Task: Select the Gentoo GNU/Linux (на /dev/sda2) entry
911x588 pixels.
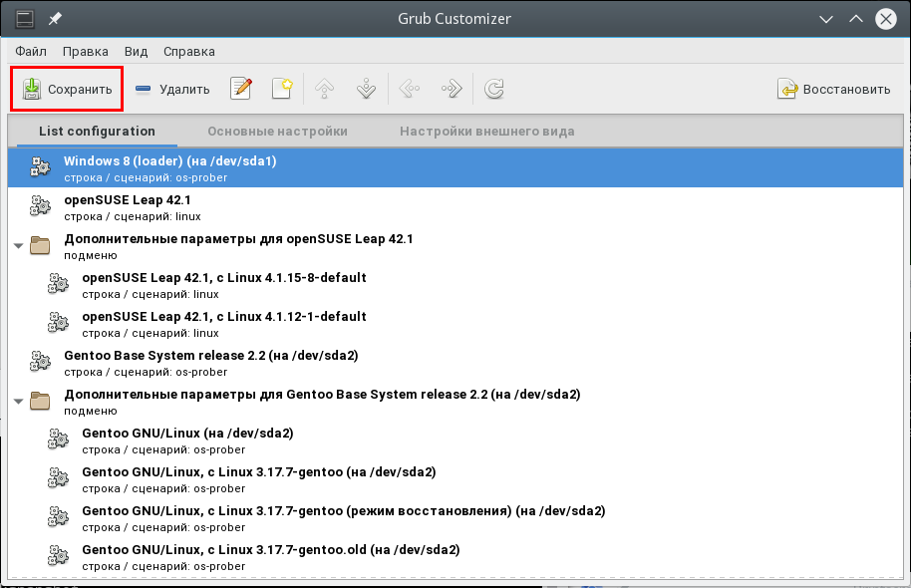Action: pyautogui.click(x=455, y=441)
